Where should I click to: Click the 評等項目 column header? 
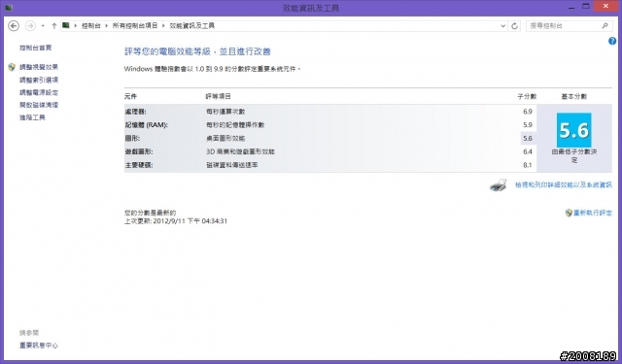coord(218,96)
